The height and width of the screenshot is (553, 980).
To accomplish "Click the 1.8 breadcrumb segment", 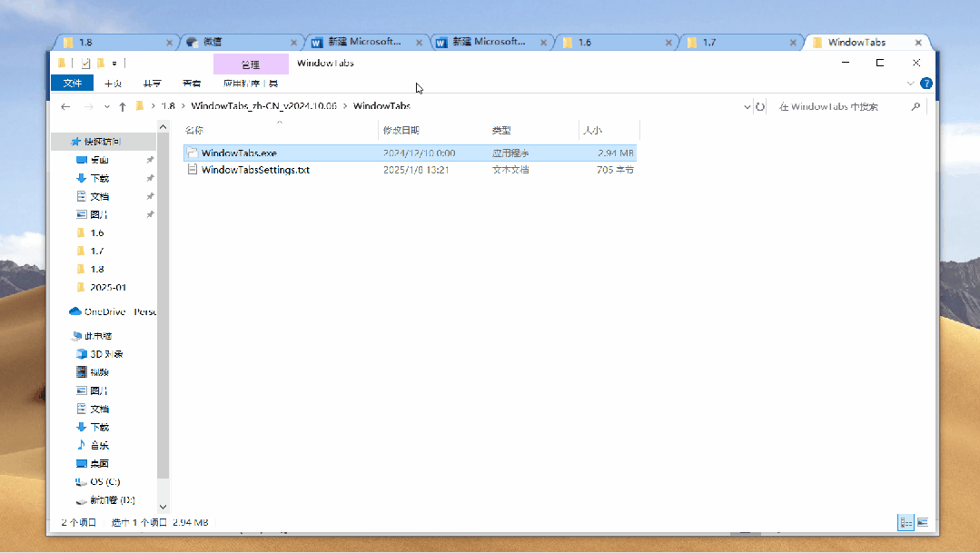I will (168, 106).
